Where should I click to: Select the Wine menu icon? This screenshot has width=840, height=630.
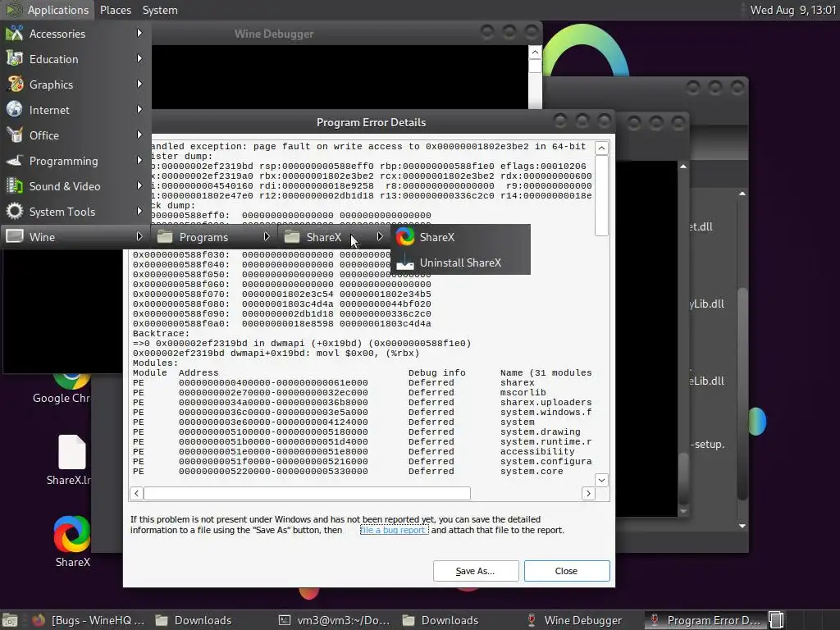point(15,237)
